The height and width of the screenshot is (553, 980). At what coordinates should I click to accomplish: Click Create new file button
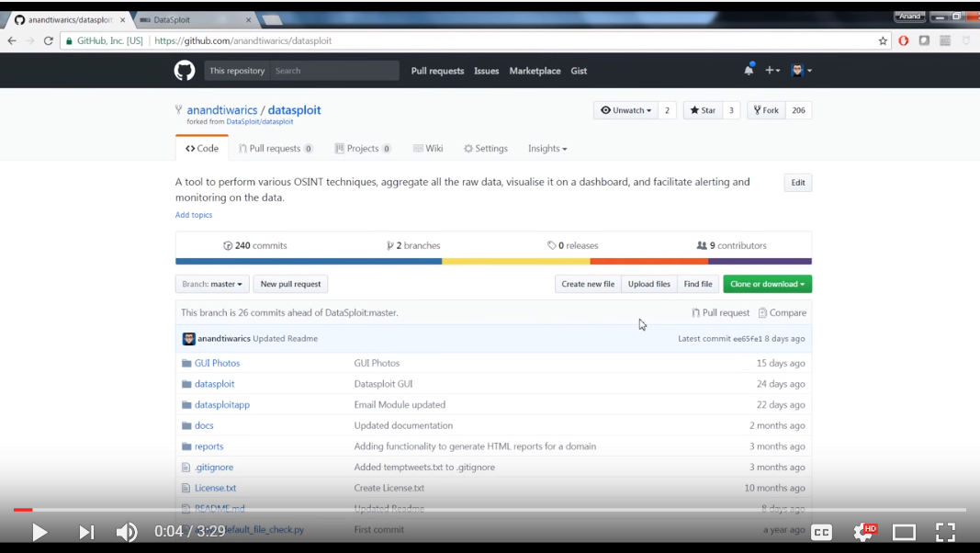click(588, 285)
